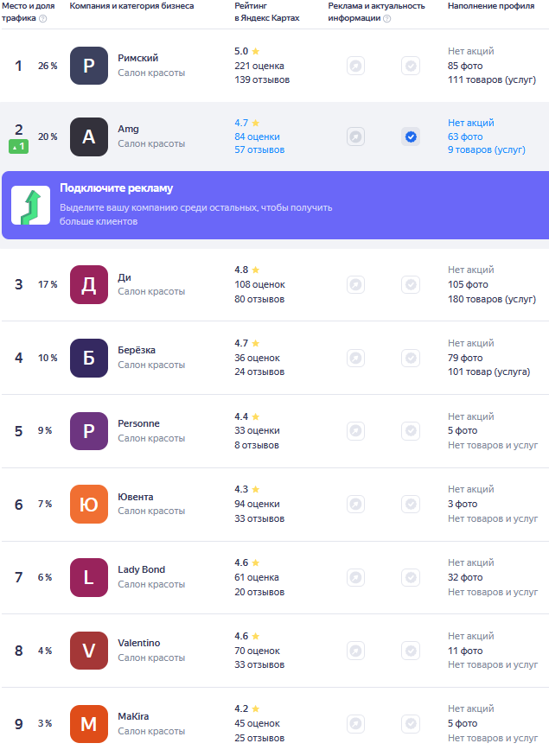Click the Ди company avatar icon

pos(89,284)
